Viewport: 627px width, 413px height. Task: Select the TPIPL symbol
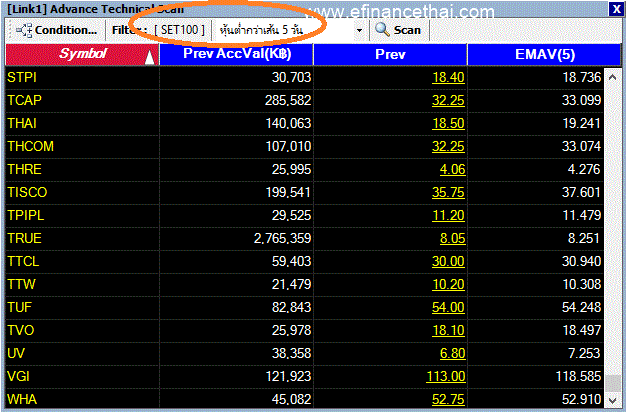(26, 215)
